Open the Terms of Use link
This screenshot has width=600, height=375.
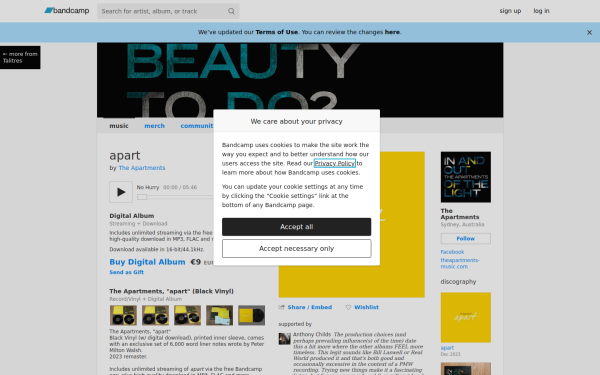click(x=276, y=32)
